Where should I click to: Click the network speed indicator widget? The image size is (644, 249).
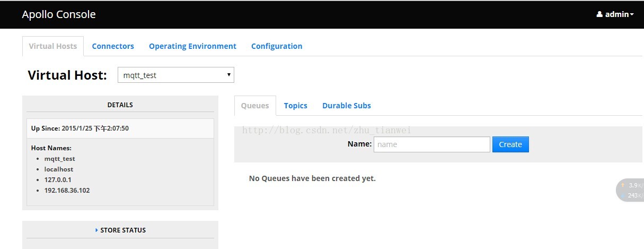tap(631, 191)
